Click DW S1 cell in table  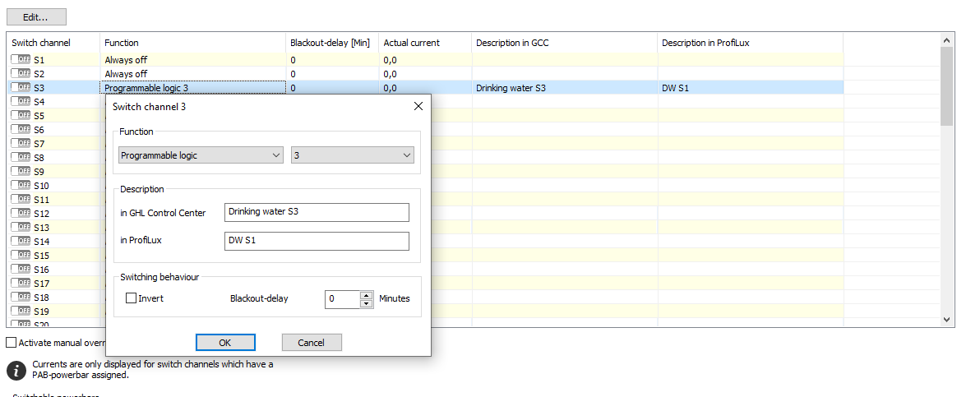(x=750, y=87)
